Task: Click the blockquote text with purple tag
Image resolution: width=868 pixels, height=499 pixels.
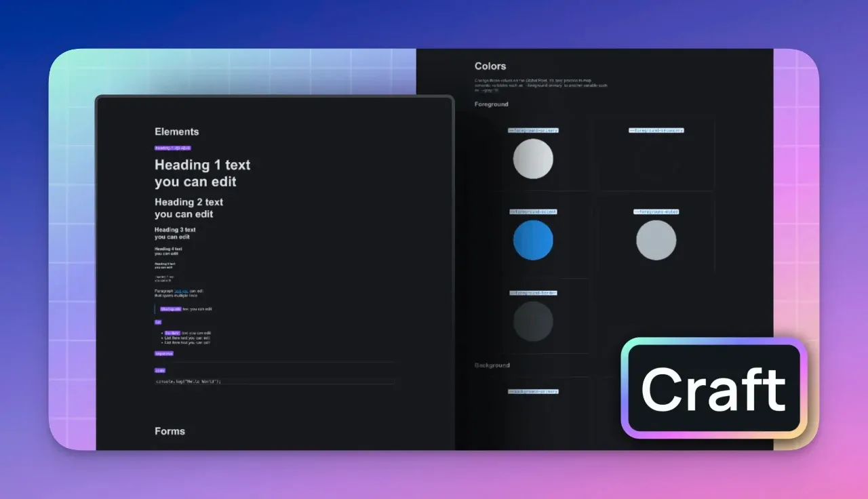Action: click(186, 309)
